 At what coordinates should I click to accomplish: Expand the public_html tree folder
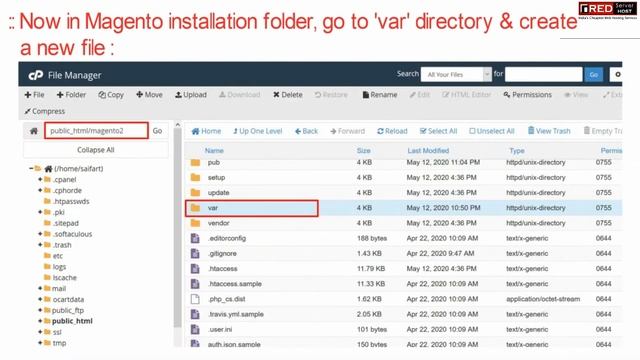[x=40, y=321]
